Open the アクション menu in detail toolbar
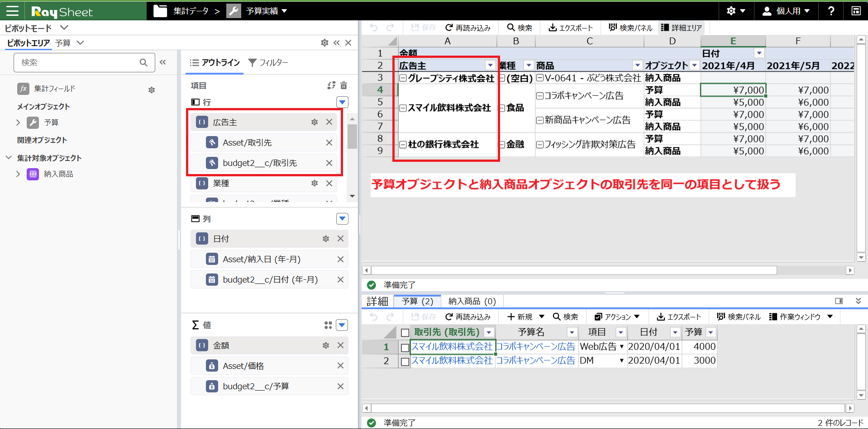Image resolution: width=868 pixels, height=429 pixels. pos(617,317)
